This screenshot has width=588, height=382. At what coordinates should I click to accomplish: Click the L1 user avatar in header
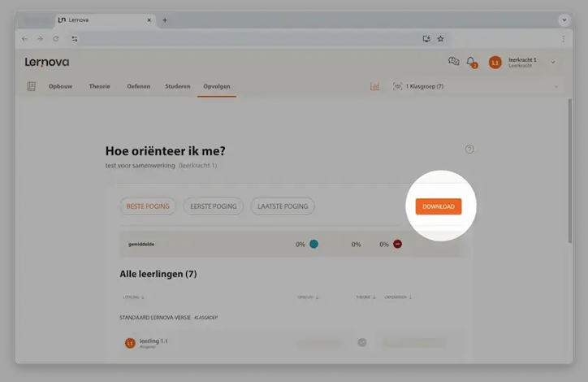(x=495, y=63)
